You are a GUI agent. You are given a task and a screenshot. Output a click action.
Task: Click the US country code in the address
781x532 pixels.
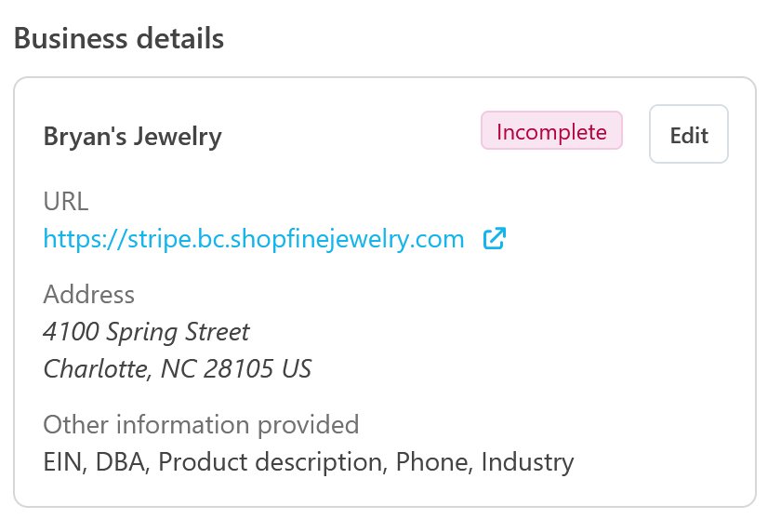298,368
